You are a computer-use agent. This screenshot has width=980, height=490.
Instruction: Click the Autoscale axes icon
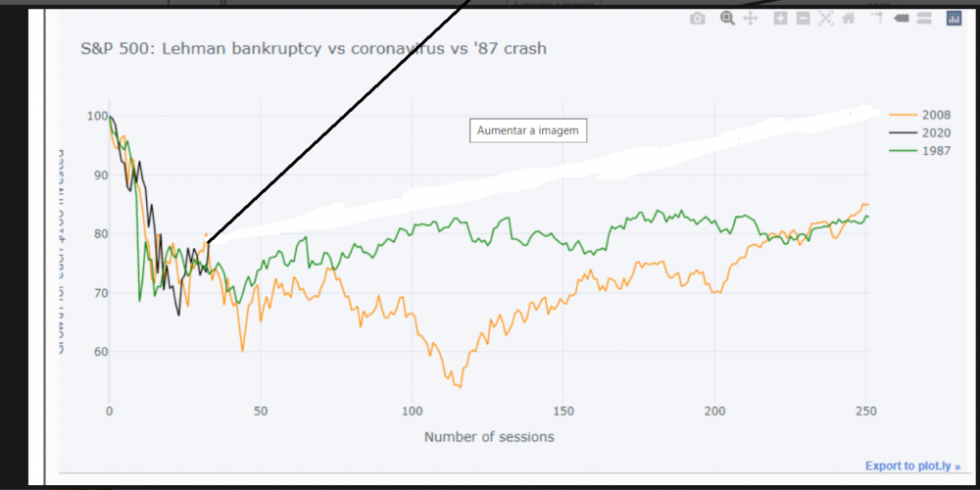[x=825, y=19]
